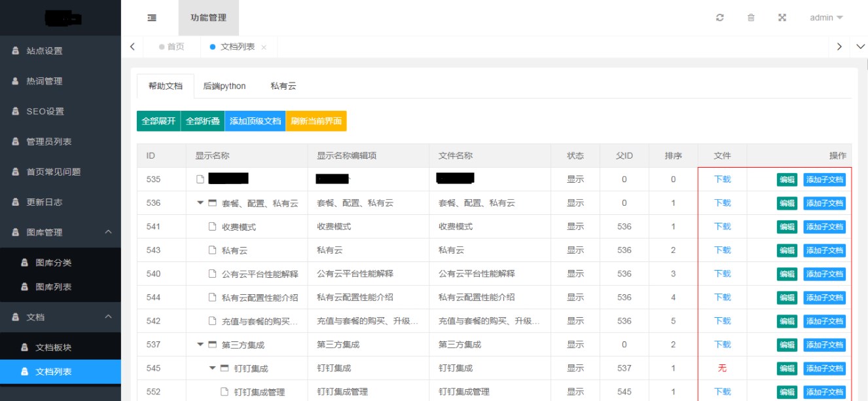This screenshot has width=868, height=401.
Task: Click the sidebar collapse hamburger icon
Action: 152,18
